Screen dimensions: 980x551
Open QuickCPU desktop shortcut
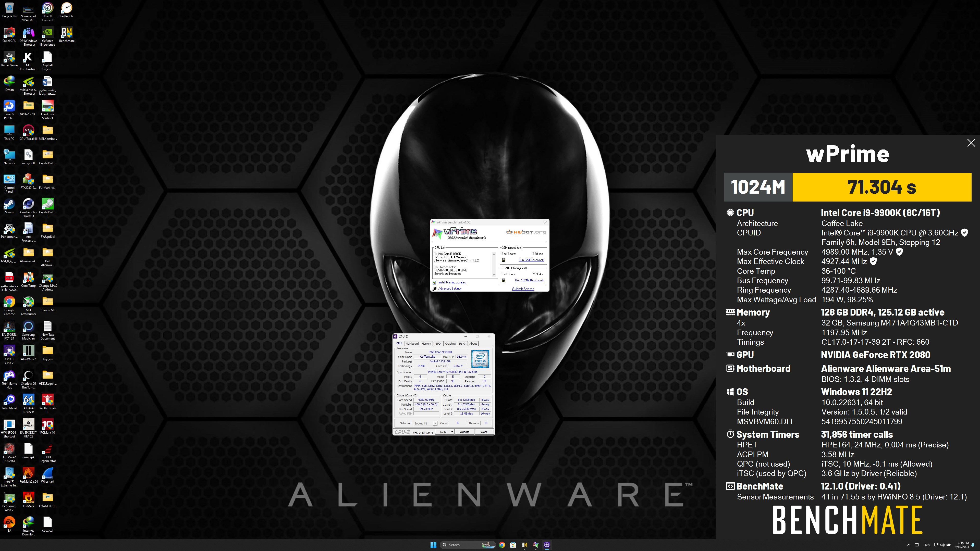[x=9, y=35]
